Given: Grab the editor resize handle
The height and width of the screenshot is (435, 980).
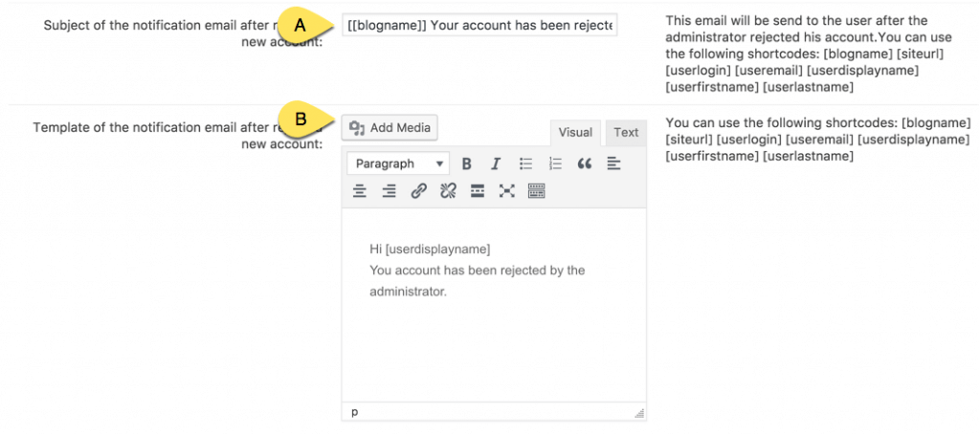Looking at the screenshot, I should 639,413.
